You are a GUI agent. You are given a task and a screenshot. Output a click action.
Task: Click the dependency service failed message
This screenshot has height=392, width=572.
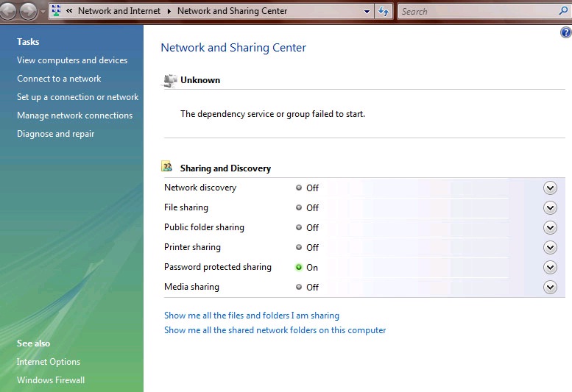pos(272,114)
